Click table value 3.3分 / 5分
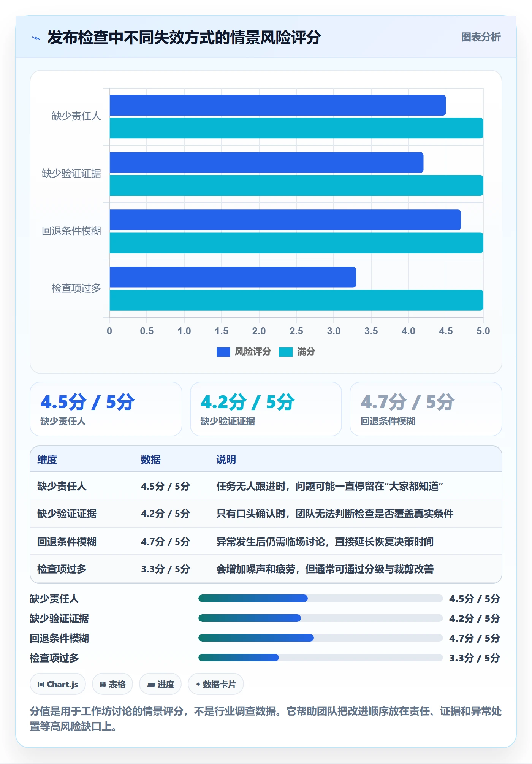Screen dimensions: 532x764 165,569
